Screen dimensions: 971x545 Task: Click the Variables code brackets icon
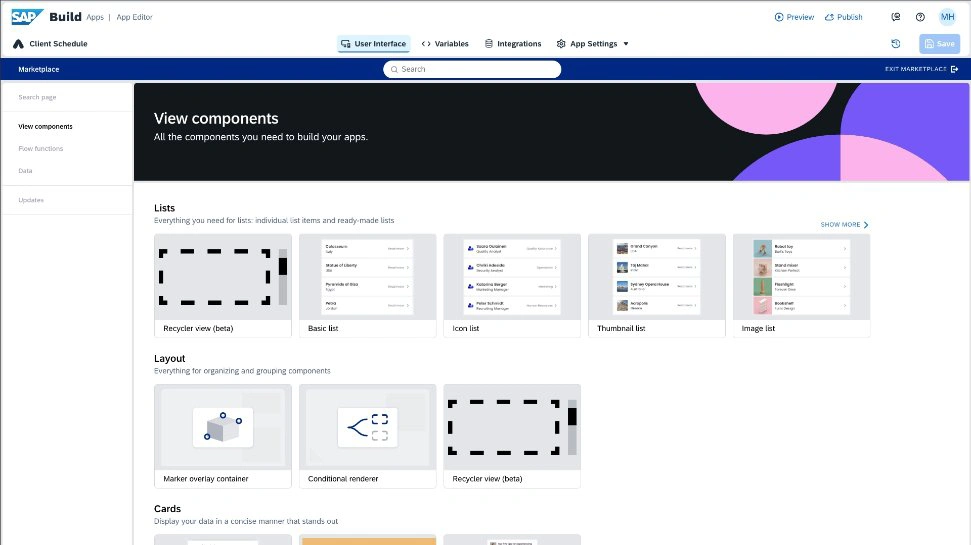pos(426,44)
